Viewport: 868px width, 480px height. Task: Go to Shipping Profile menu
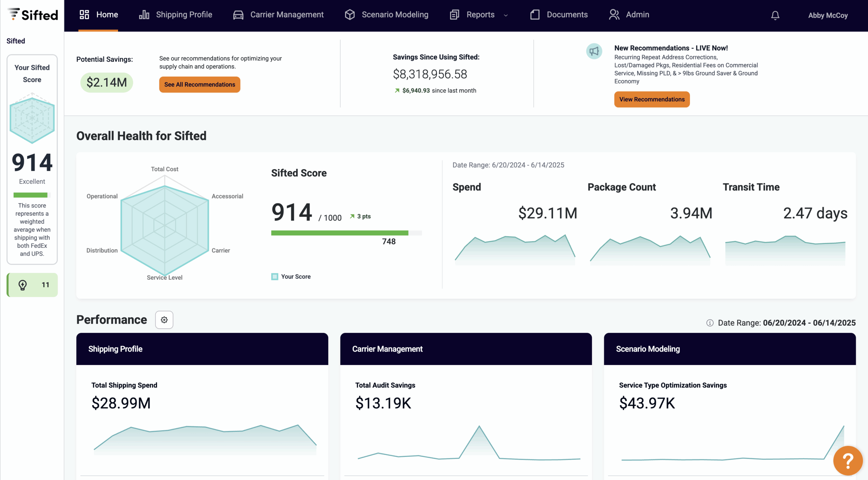(x=176, y=15)
